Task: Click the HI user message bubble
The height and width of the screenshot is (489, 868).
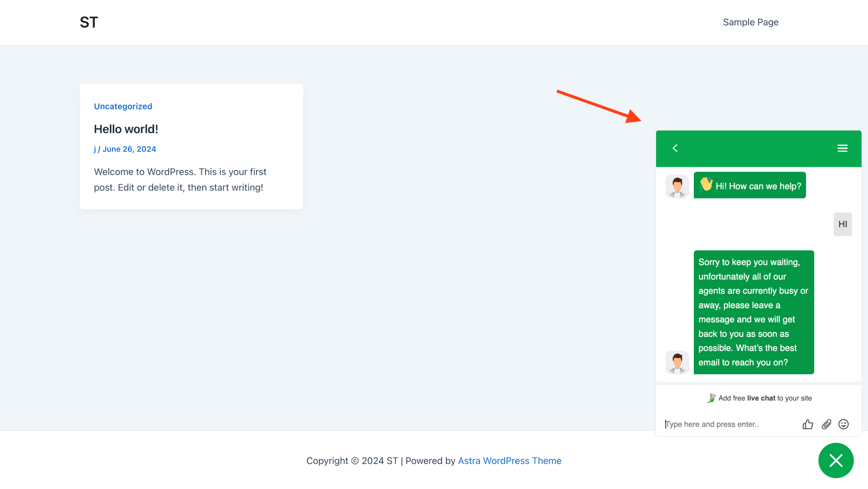Action: 843,224
